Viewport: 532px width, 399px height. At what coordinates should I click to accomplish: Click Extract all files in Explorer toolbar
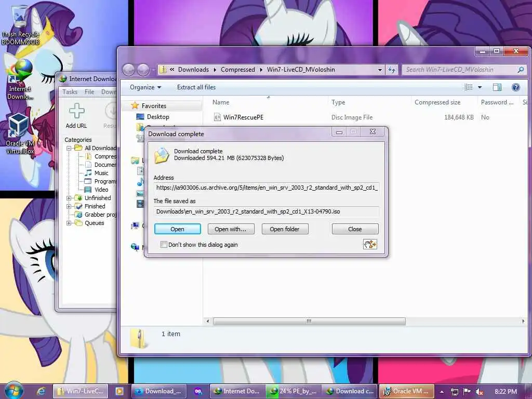coord(196,87)
